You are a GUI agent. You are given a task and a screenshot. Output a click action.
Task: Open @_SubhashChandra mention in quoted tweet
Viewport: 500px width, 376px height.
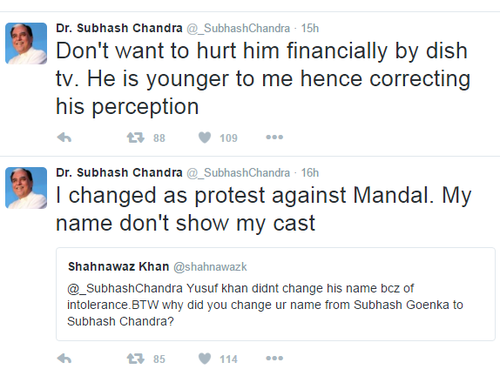[125, 288]
